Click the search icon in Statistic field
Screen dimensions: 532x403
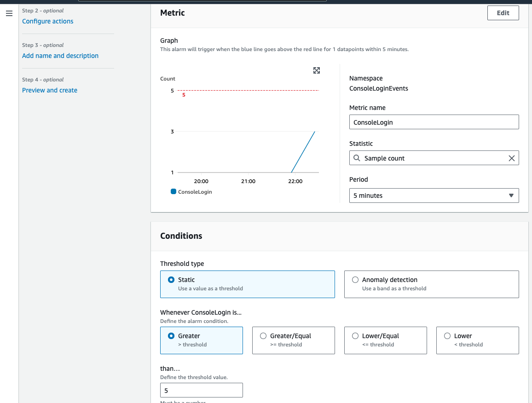coord(357,158)
